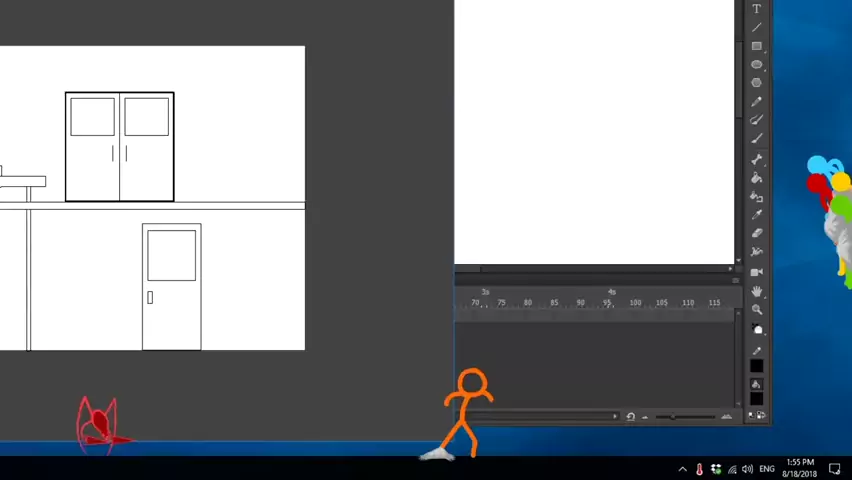
Task: Pick the Rectangle tool
Action: [x=757, y=46]
